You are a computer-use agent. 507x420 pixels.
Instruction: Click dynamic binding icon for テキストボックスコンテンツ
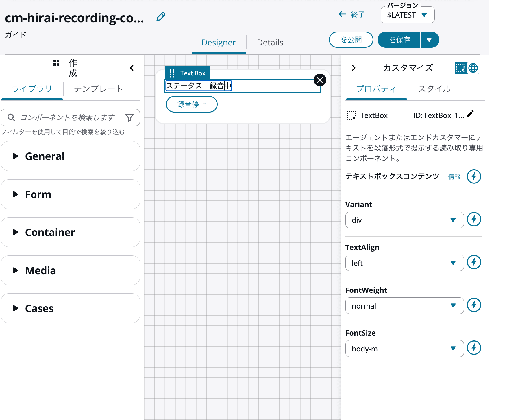click(x=474, y=176)
